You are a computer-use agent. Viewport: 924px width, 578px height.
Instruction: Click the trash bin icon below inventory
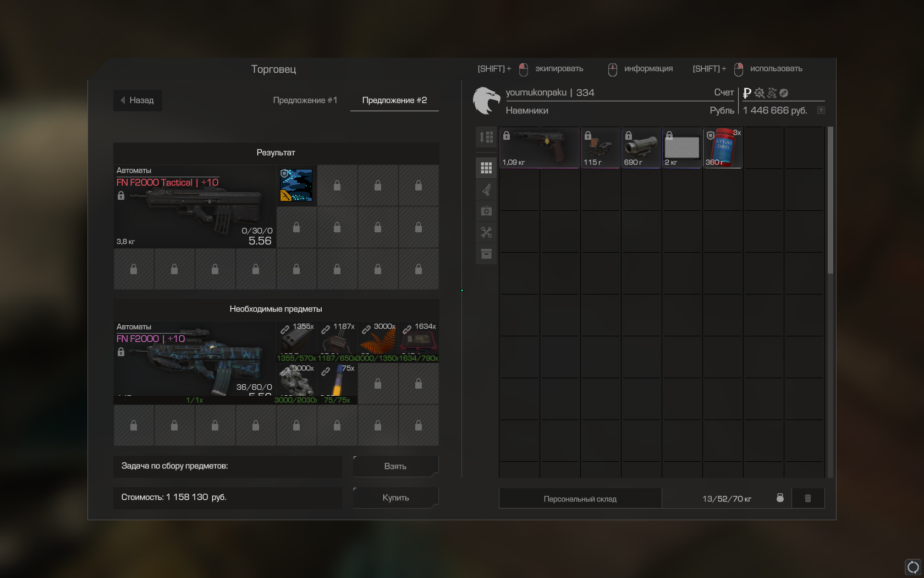808,498
